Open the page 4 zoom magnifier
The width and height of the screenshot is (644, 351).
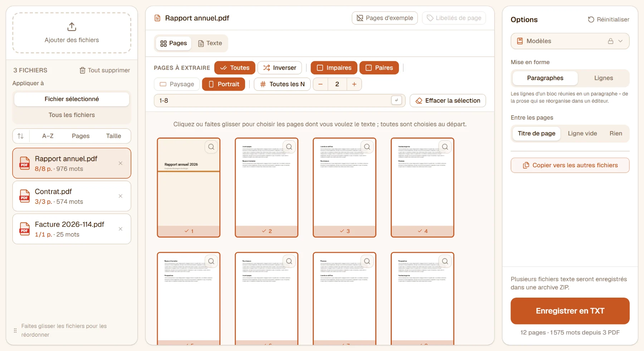point(445,147)
